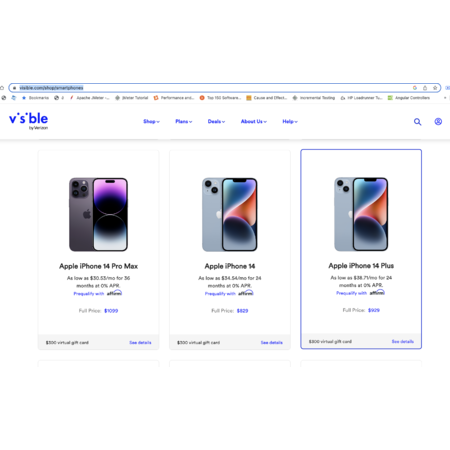Open the Angular Controllers bookmark
This screenshot has height=450, width=450.
409,98
